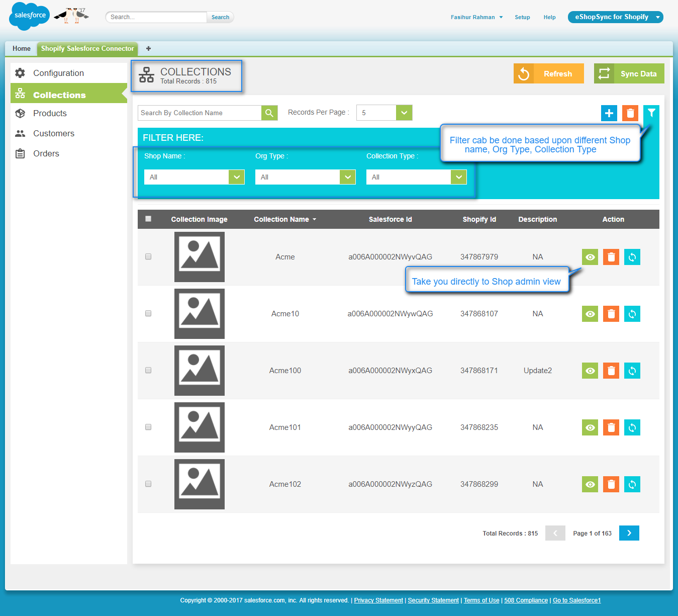678x616 pixels.
Task: Click the Orders clipboard icon in sidebar
Action: tap(20, 153)
